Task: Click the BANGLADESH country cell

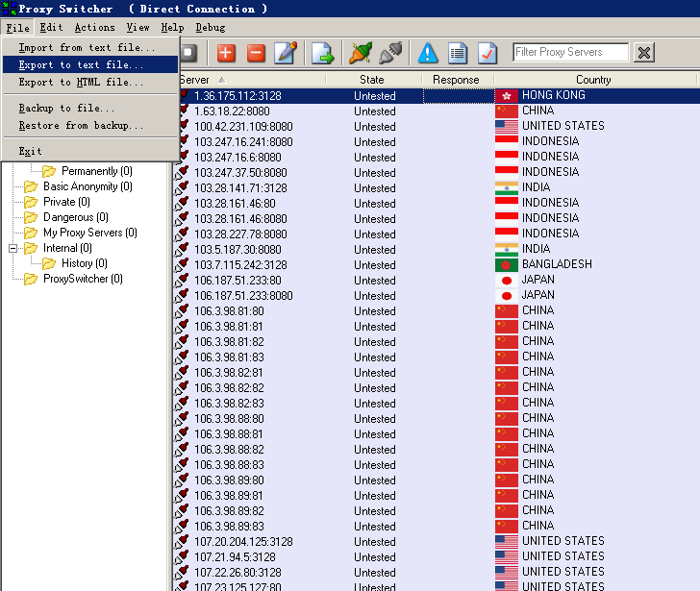Action: (x=557, y=264)
